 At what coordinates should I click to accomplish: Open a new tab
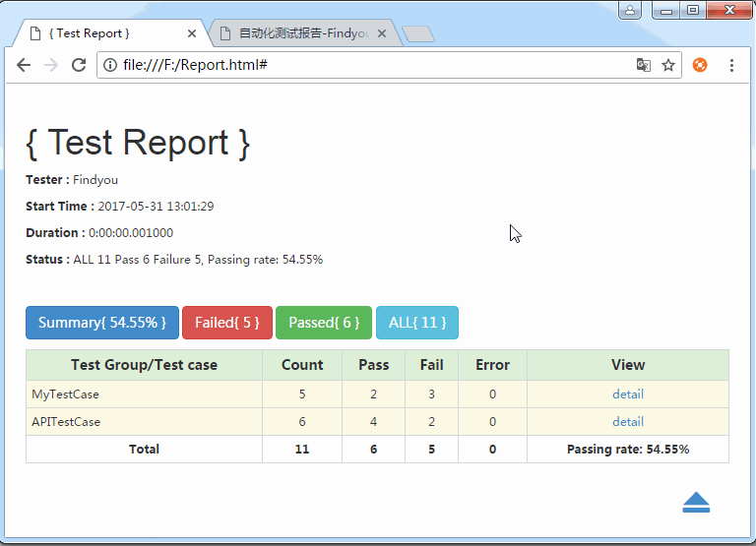[418, 33]
